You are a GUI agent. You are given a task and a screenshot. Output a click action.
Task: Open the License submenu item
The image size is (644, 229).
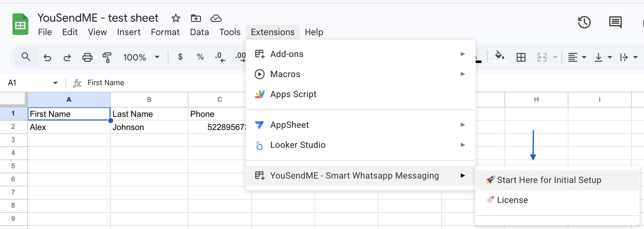tap(557, 200)
